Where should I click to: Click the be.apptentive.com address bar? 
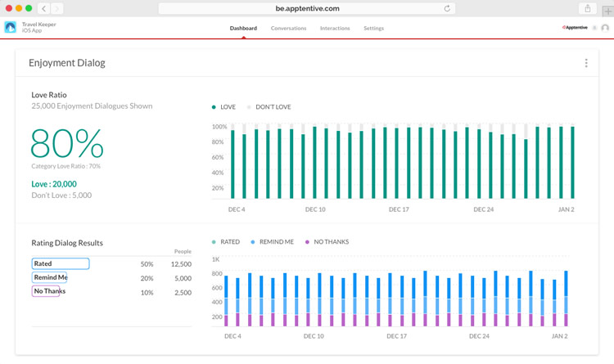307,8
